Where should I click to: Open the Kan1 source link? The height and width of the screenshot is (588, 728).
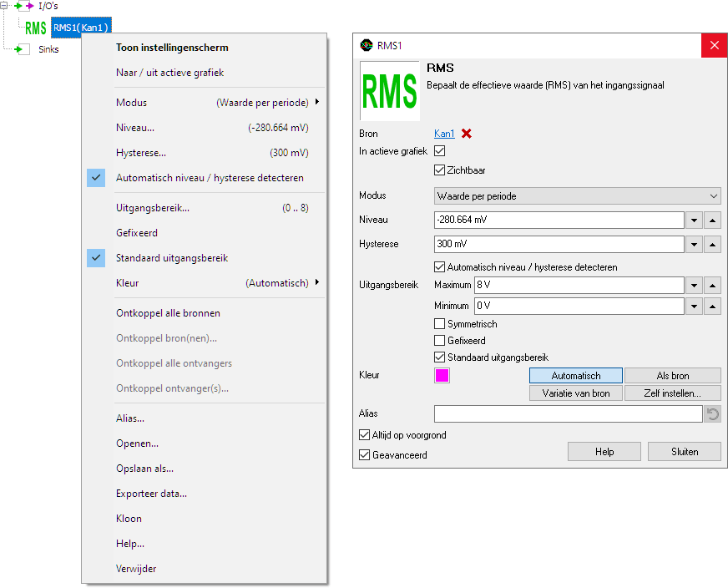point(444,134)
